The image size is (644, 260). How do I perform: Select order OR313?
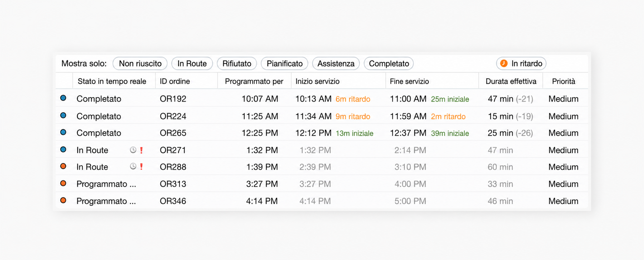pos(173,184)
